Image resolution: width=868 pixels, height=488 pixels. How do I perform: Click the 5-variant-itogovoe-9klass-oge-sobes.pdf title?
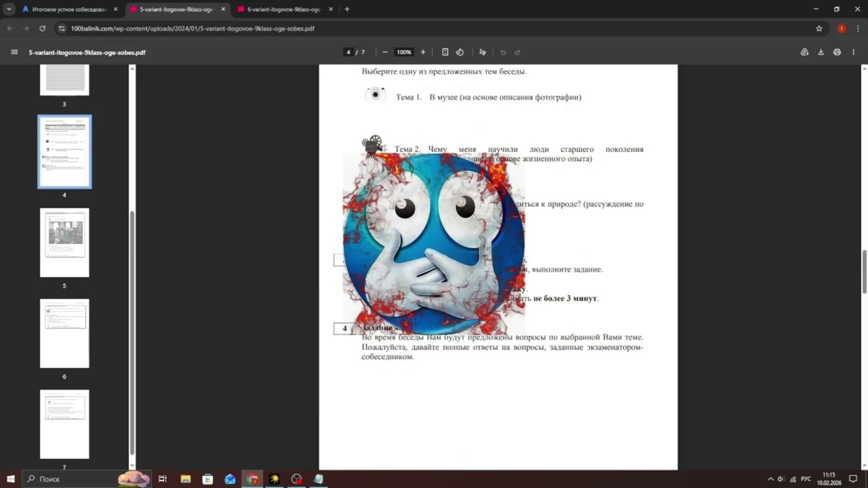point(87,52)
